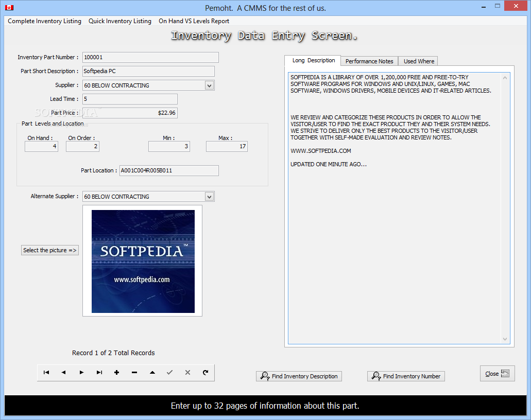
Task: Click the Part Price field
Action: (130, 113)
